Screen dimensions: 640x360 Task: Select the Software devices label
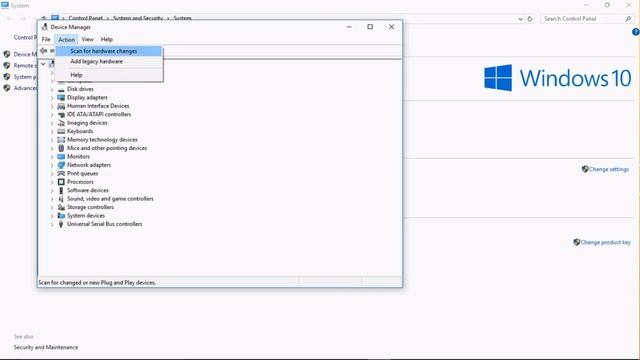pos(88,190)
